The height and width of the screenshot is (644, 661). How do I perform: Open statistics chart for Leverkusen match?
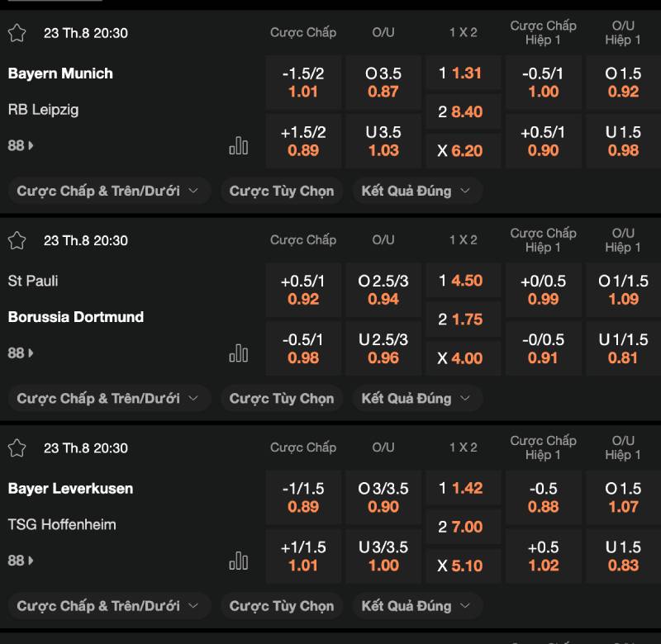pyautogui.click(x=238, y=561)
